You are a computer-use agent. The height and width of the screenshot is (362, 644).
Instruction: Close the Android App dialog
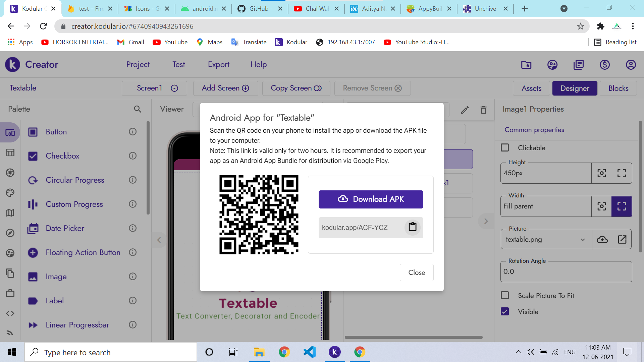[x=416, y=273]
